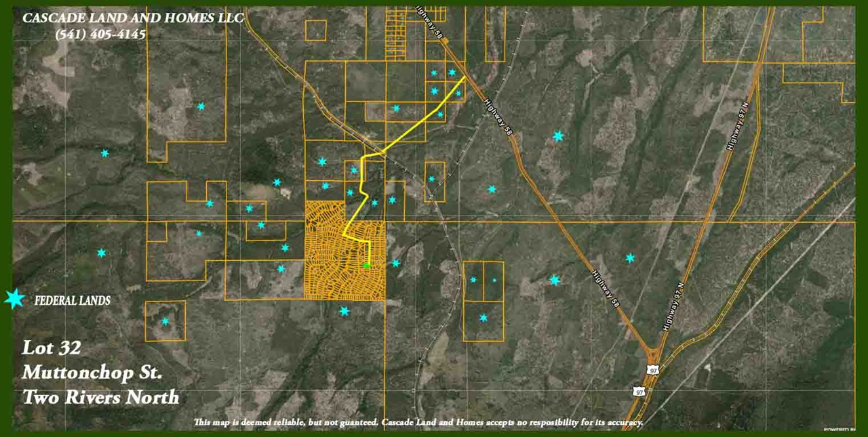Click the lower US 97 highway shield
The height and width of the screenshot is (437, 868).
[x=637, y=392]
